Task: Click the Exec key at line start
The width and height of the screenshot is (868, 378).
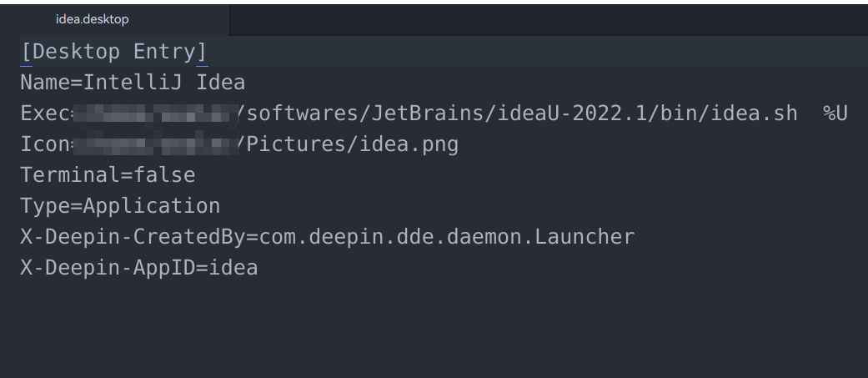Action: click(x=45, y=113)
